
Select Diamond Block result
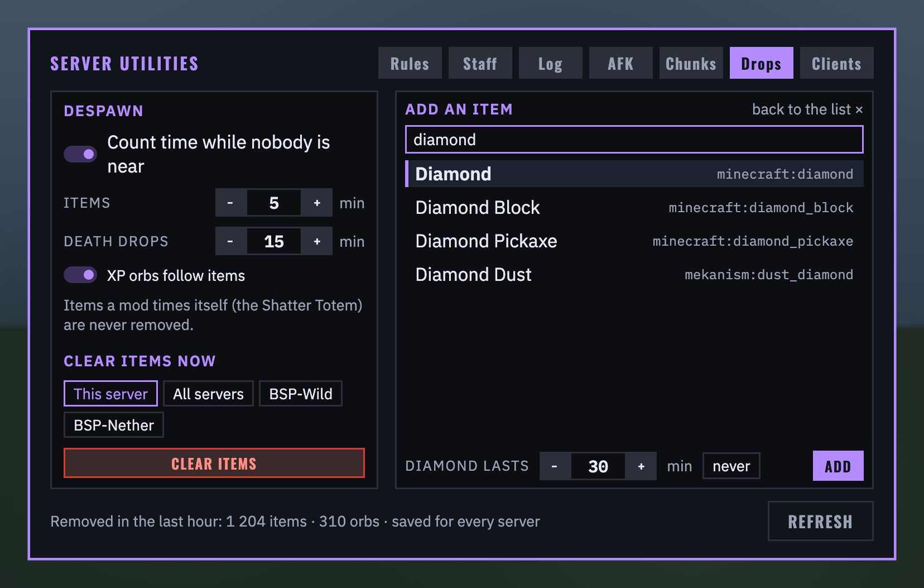[x=634, y=207]
